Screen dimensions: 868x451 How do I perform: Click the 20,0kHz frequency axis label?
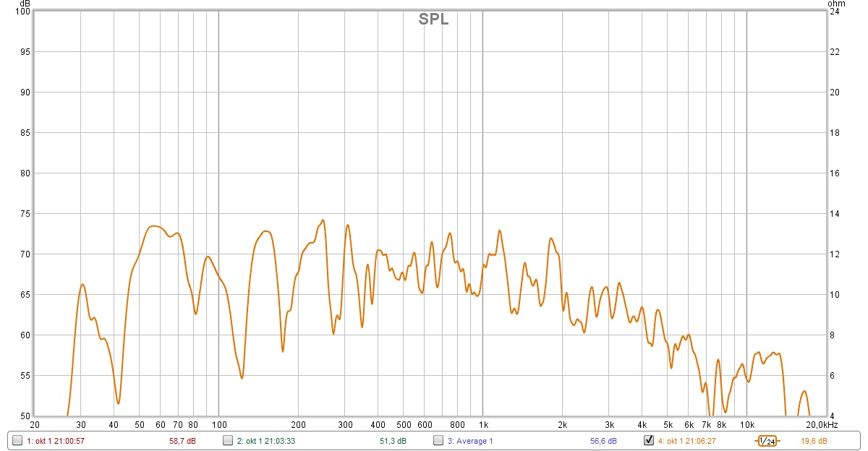pyautogui.click(x=822, y=424)
